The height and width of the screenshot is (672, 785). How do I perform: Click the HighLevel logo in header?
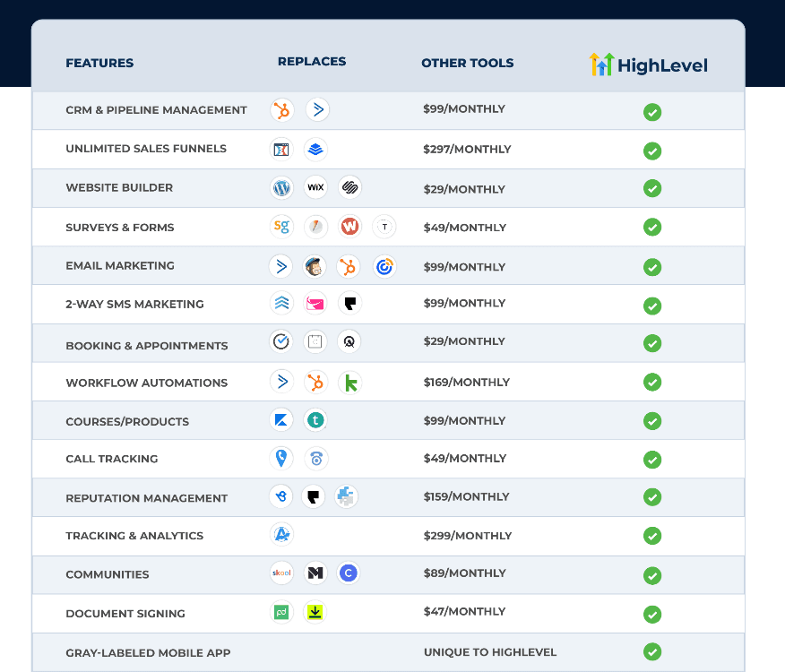[648, 65]
